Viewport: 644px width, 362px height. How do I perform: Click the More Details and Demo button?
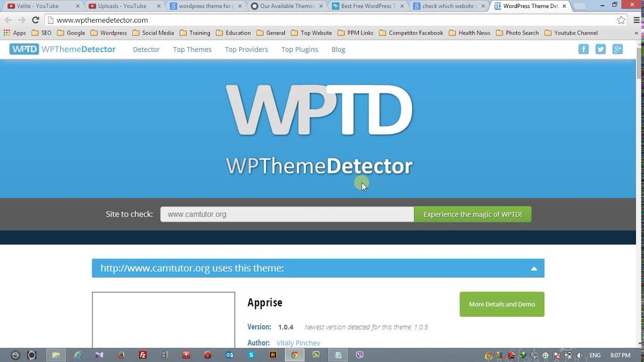pyautogui.click(x=502, y=304)
